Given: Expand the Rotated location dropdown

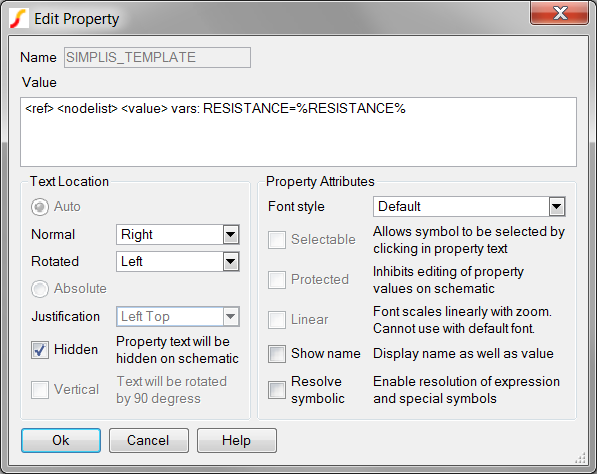Looking at the screenshot, I should point(178,262).
